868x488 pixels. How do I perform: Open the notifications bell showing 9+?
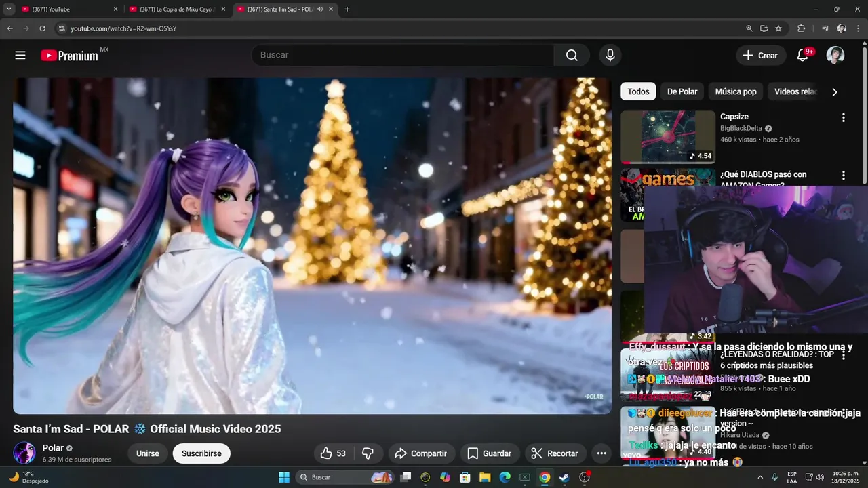pos(803,56)
